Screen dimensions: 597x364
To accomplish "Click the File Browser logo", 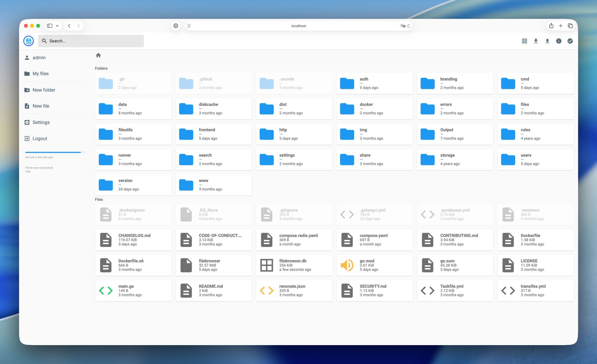I will point(29,41).
